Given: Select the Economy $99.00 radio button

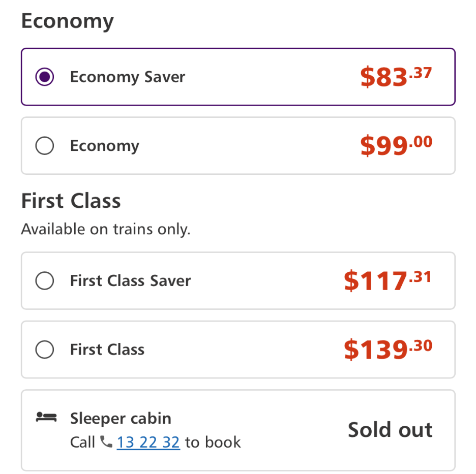Looking at the screenshot, I should coord(45,146).
